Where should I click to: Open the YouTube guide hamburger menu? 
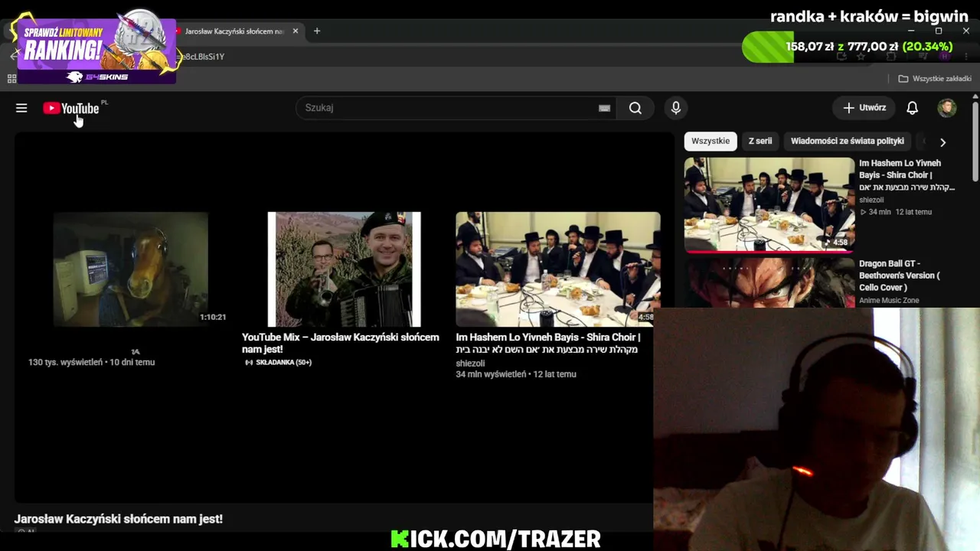click(x=21, y=108)
